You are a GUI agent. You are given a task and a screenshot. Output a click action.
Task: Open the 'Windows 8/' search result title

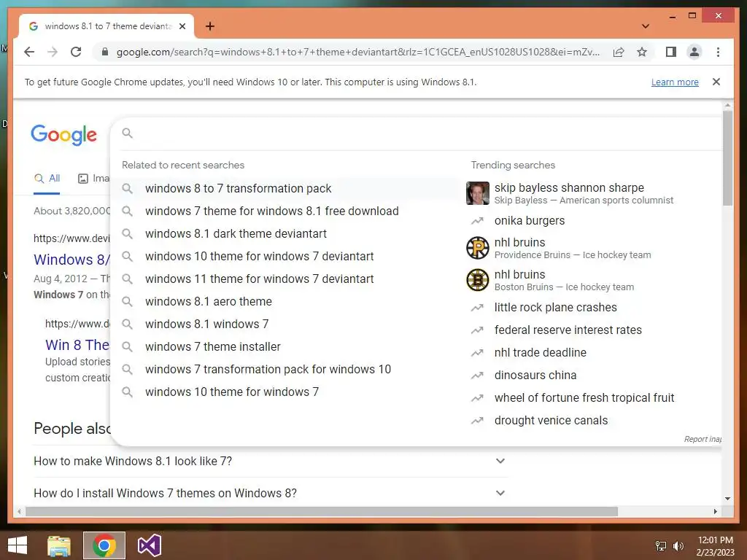71,260
